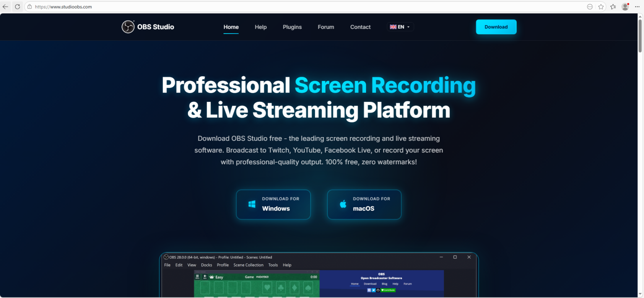Open the Help page from the navigation
The image size is (644, 298).
pos(261,27)
